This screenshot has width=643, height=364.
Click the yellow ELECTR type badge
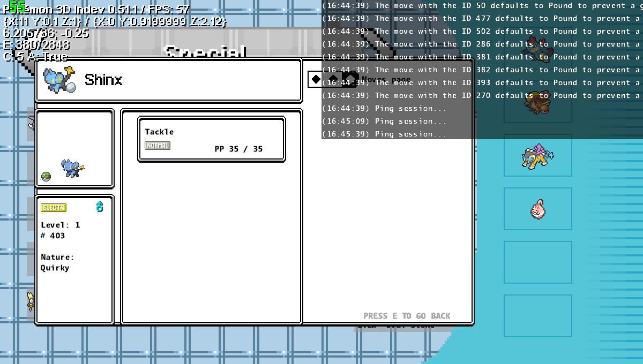(x=54, y=208)
